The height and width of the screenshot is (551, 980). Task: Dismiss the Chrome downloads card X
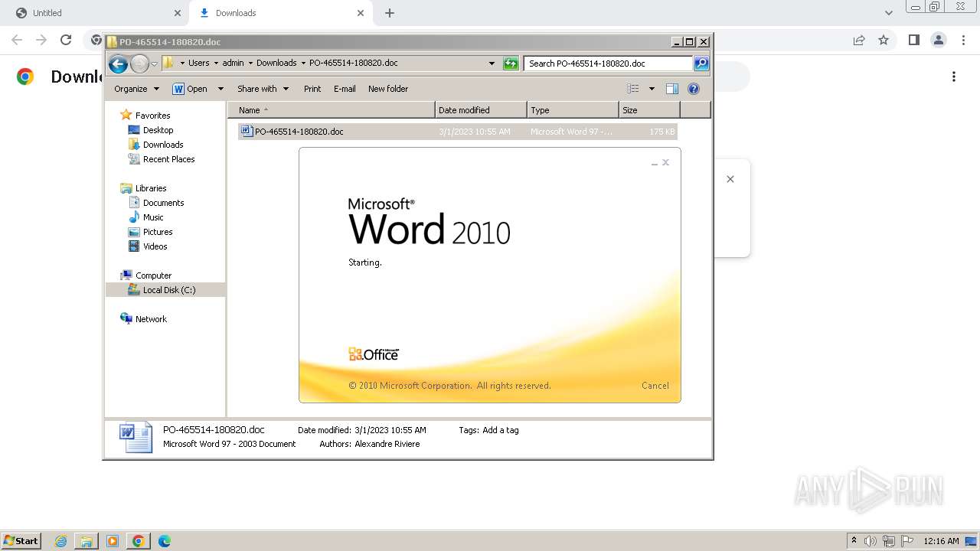730,179
